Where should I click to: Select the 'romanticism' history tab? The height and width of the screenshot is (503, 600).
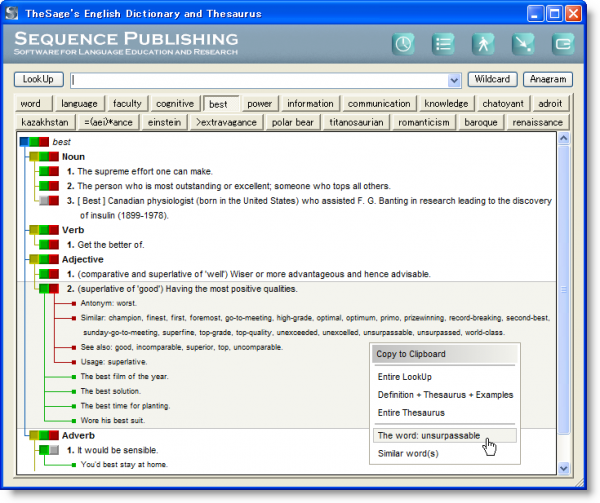pyautogui.click(x=424, y=122)
